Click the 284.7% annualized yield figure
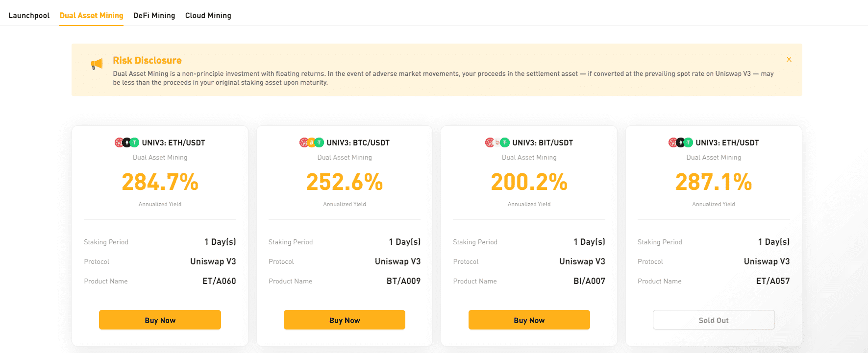868x353 pixels. (160, 182)
